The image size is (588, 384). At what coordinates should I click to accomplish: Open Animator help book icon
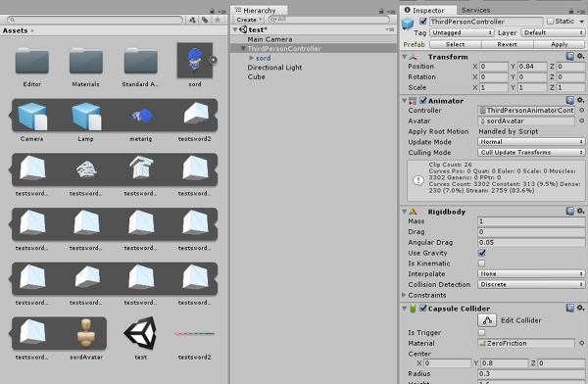(x=570, y=100)
